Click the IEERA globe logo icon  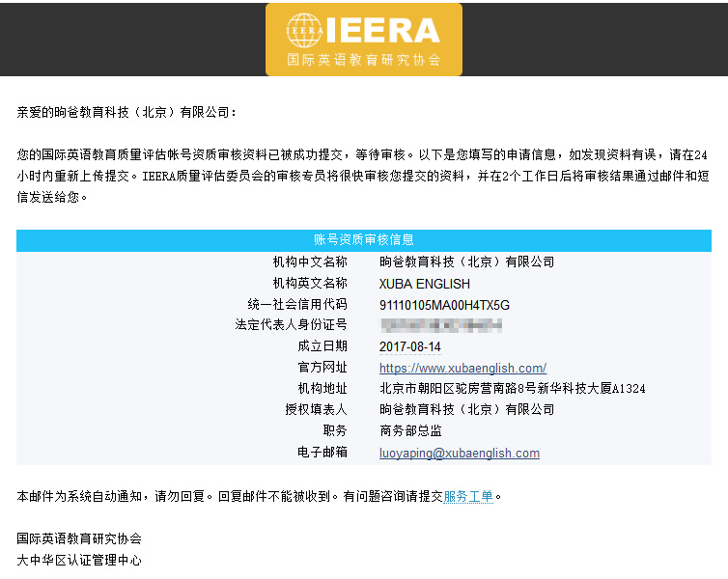[305, 30]
